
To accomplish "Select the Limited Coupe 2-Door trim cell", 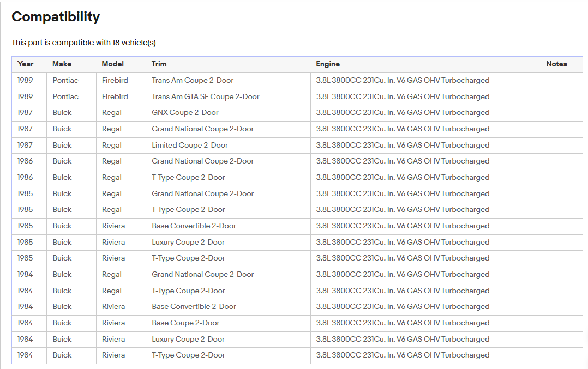I will pos(190,146).
